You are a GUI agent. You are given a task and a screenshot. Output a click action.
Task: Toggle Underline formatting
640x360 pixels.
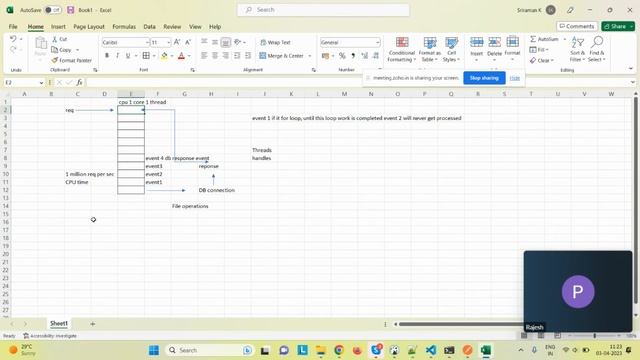[128, 56]
